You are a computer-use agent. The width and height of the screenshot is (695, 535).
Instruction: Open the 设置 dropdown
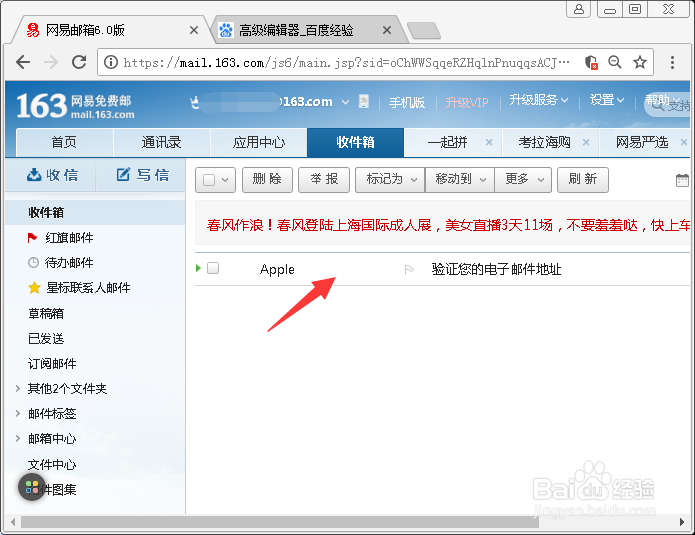pyautogui.click(x=607, y=100)
